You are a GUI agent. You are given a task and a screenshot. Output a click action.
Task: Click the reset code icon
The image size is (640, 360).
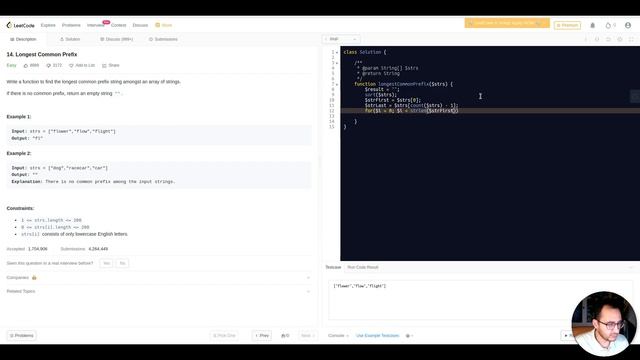coord(609,39)
